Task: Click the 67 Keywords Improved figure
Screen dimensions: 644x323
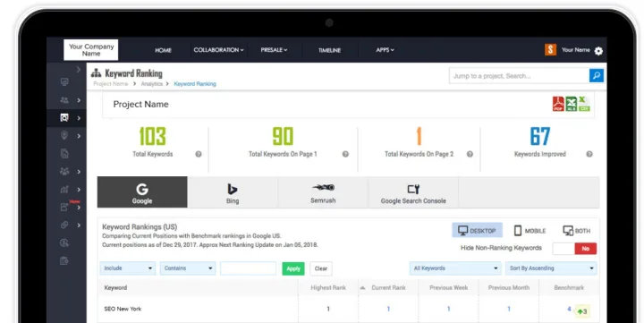Action: coord(539,136)
